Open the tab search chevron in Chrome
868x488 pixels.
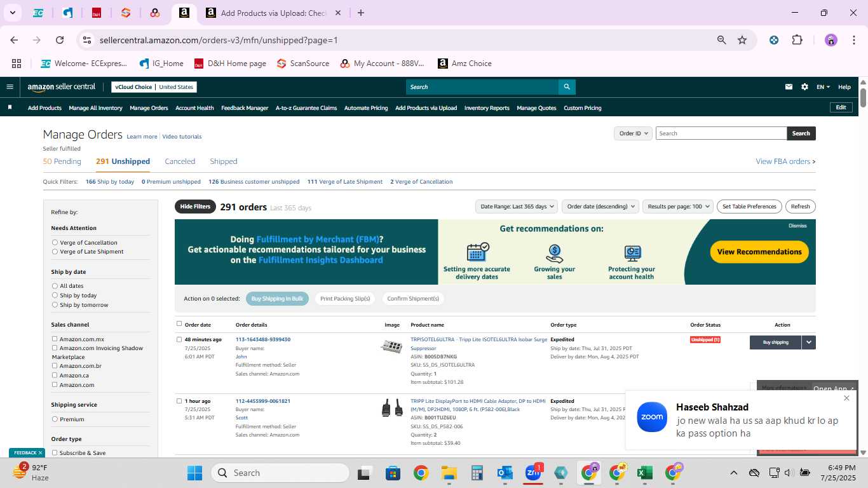[x=12, y=13]
